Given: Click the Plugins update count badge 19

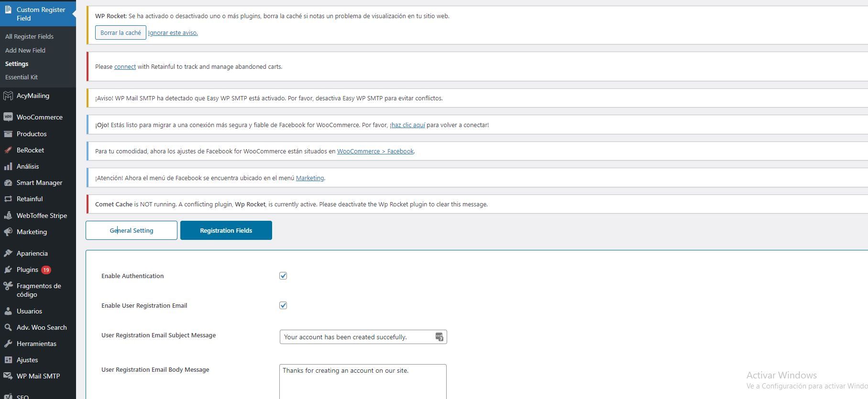Looking at the screenshot, I should (x=46, y=270).
